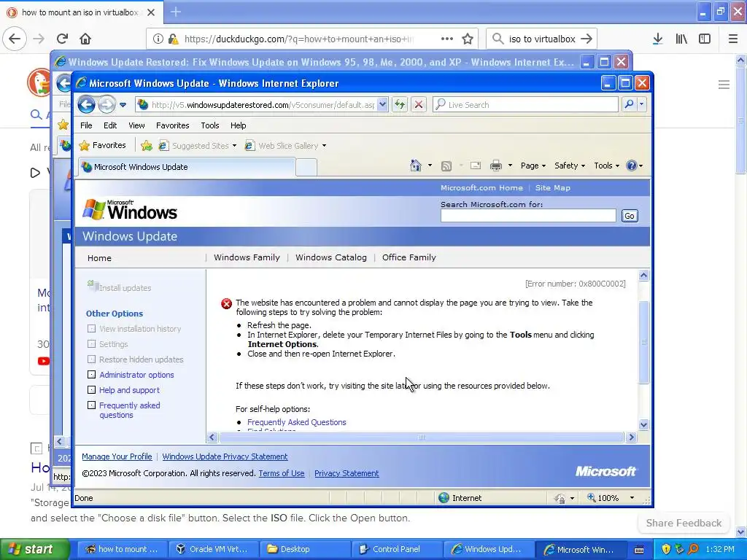747x560 pixels.
Task: Go back in Internet Explorer front window
Action: click(86, 104)
